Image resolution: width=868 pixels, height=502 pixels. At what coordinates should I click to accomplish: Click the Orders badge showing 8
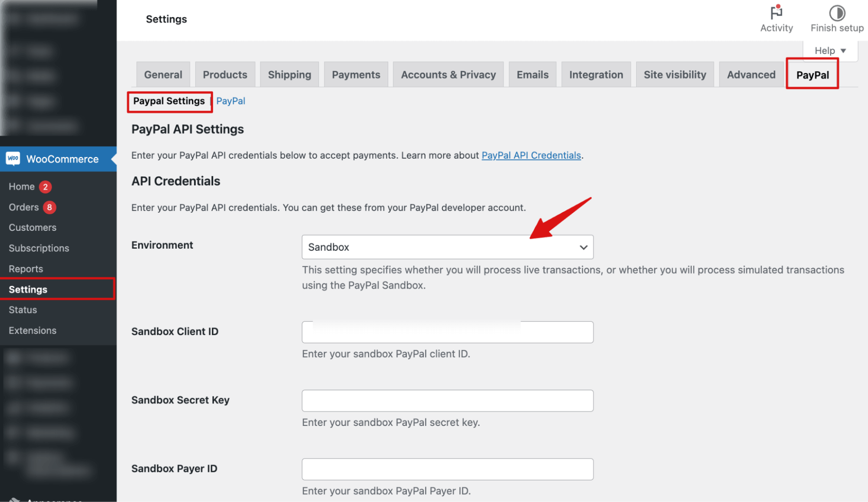50,207
